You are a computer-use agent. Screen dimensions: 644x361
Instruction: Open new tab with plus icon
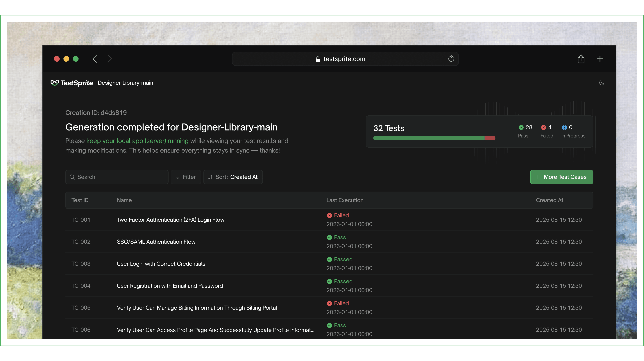(600, 59)
